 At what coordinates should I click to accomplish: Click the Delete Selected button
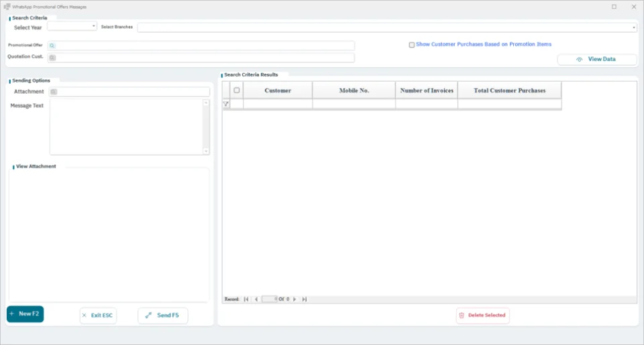482,316
